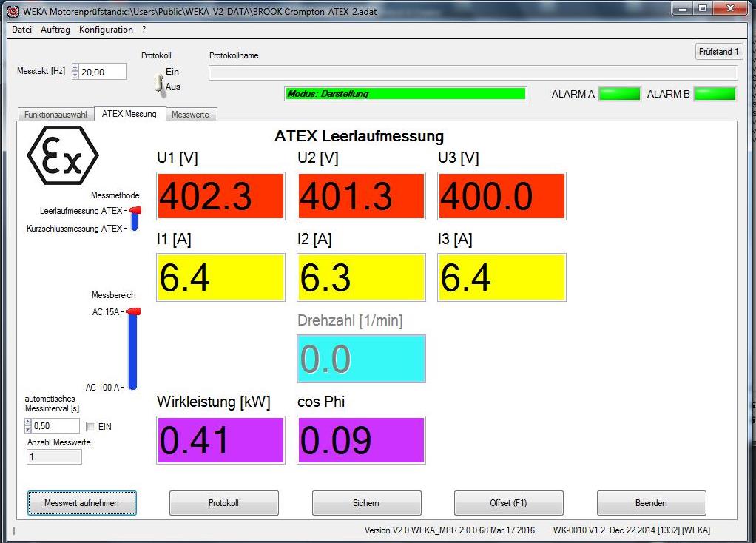
Task: Toggle the Protokoll Ein/Aus switch
Action: (x=158, y=83)
